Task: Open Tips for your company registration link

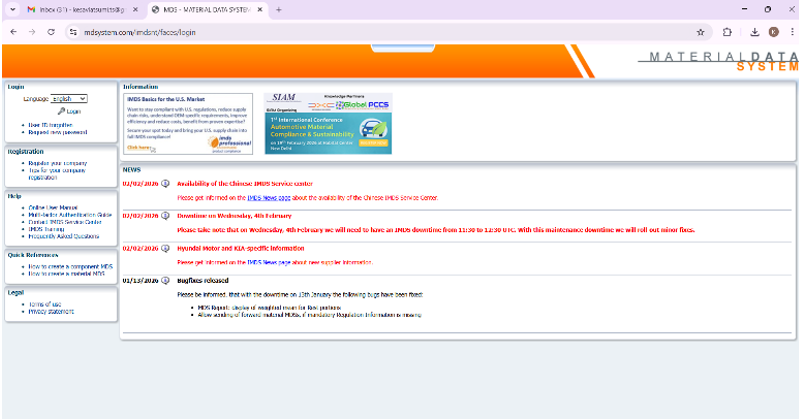Action: point(57,174)
